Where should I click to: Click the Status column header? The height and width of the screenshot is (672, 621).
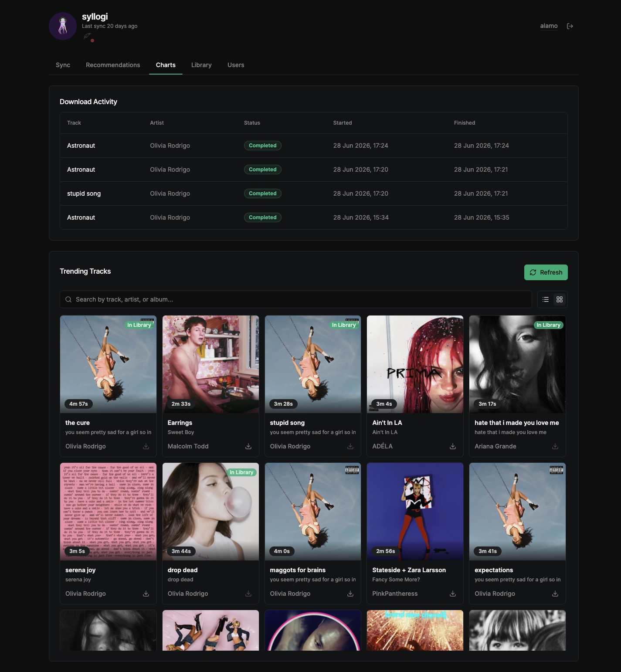(252, 123)
